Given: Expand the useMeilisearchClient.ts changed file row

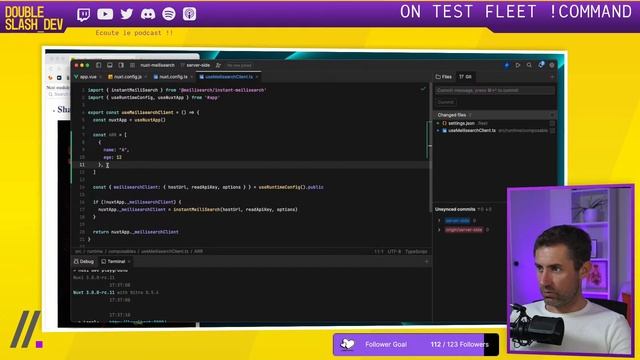Looking at the screenshot, I should click(438, 131).
